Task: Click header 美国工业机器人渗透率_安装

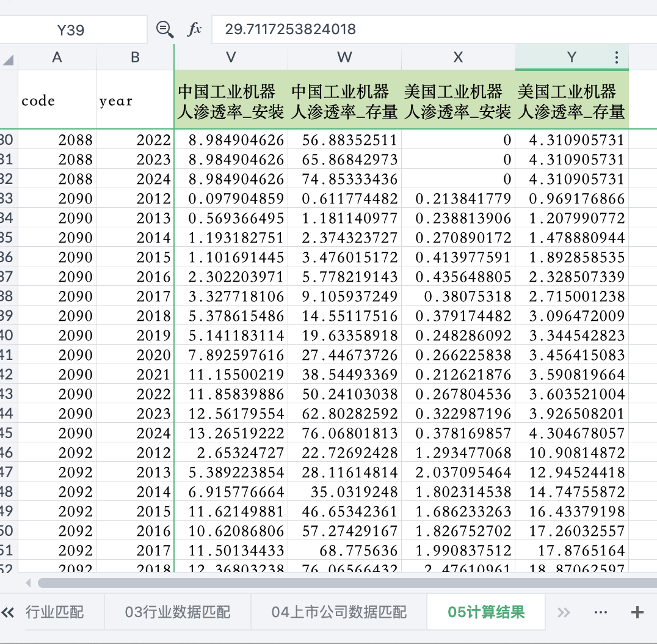Action: (458, 100)
